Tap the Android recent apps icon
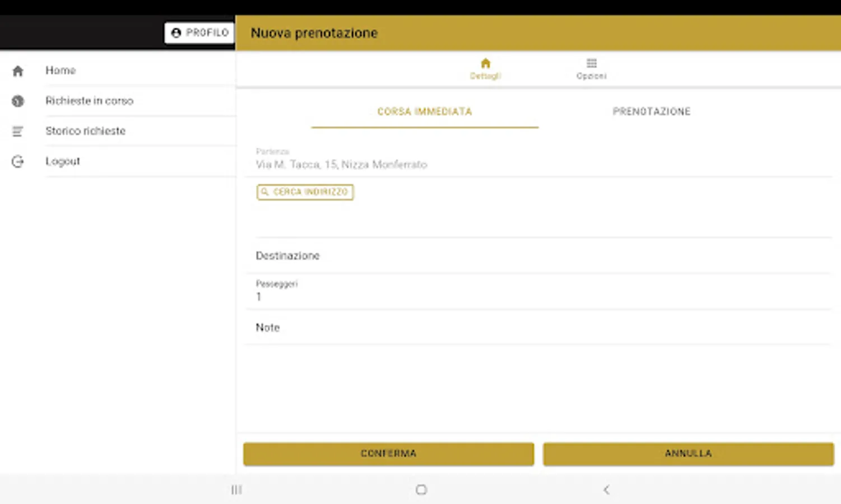The height and width of the screenshot is (504, 841). click(236, 490)
